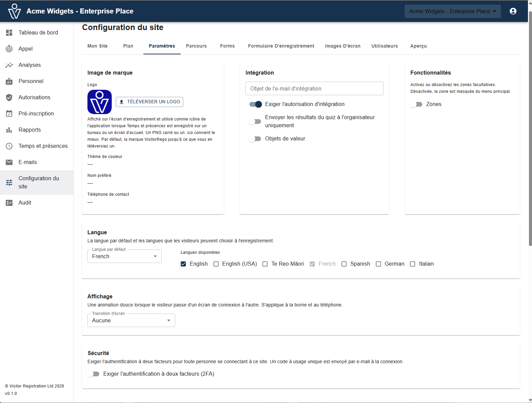
Task: Open the Formulaire D'enregistrement tab
Action: [x=281, y=46]
